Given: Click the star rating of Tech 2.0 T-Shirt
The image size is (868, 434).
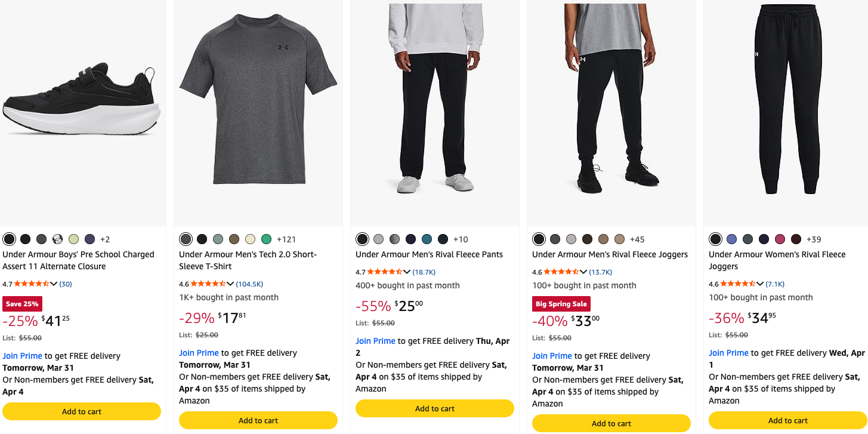Looking at the screenshot, I should coord(208,284).
